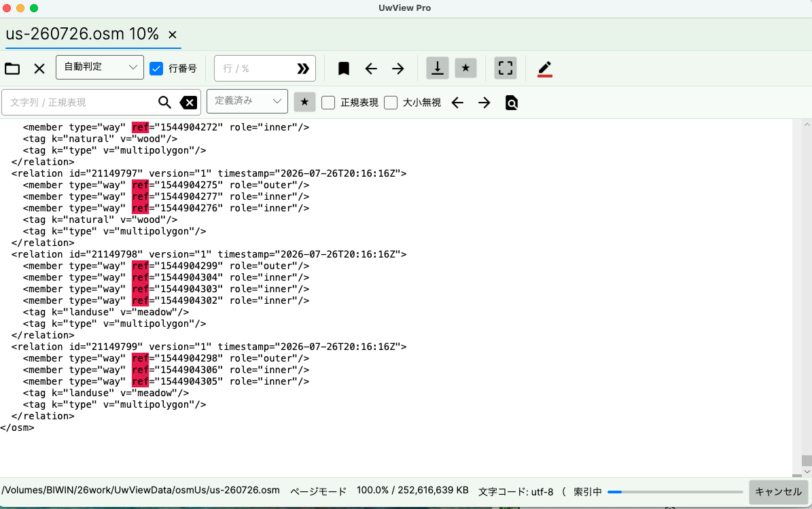Click relation id="21149797" line
Viewport: 812px width, 509px height.
point(209,173)
